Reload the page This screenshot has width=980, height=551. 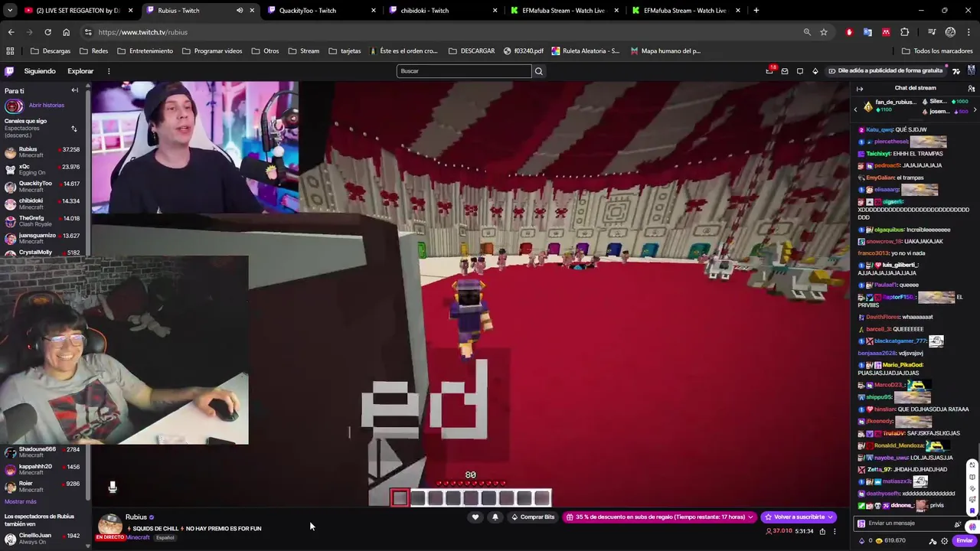coord(47,32)
